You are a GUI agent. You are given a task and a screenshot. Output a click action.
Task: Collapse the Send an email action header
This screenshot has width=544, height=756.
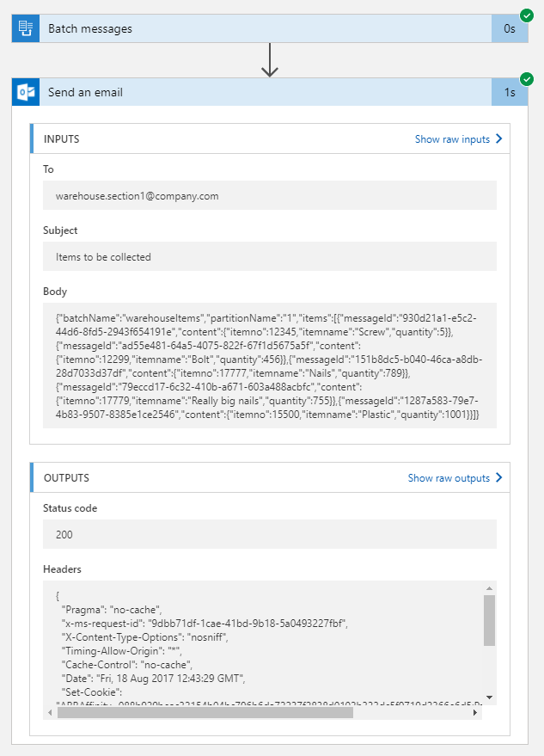pos(258,92)
